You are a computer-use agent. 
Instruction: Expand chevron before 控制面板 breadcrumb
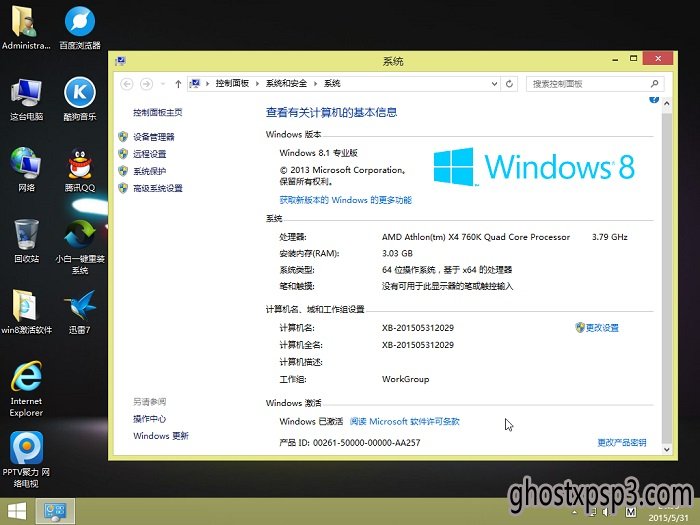(x=207, y=83)
